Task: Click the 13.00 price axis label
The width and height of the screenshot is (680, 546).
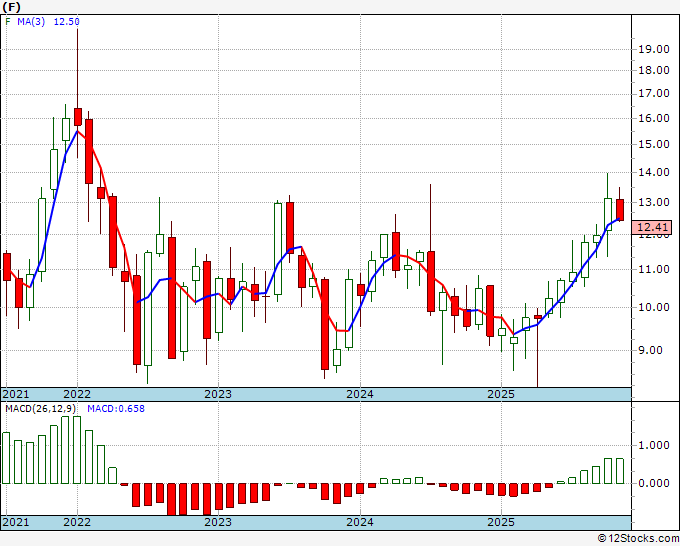Action: click(x=654, y=203)
